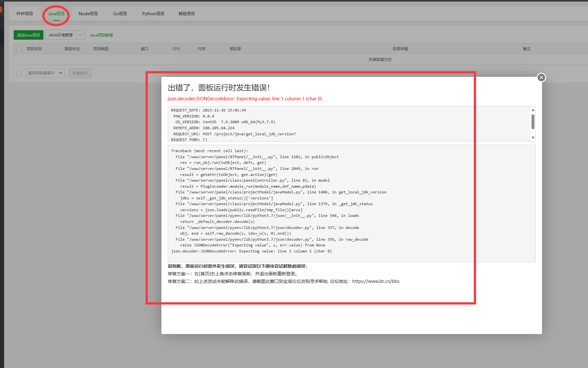The image size is (588, 368).
Task: Expand the JAVA环境管理 dropdown arrow
Action: click(81, 35)
